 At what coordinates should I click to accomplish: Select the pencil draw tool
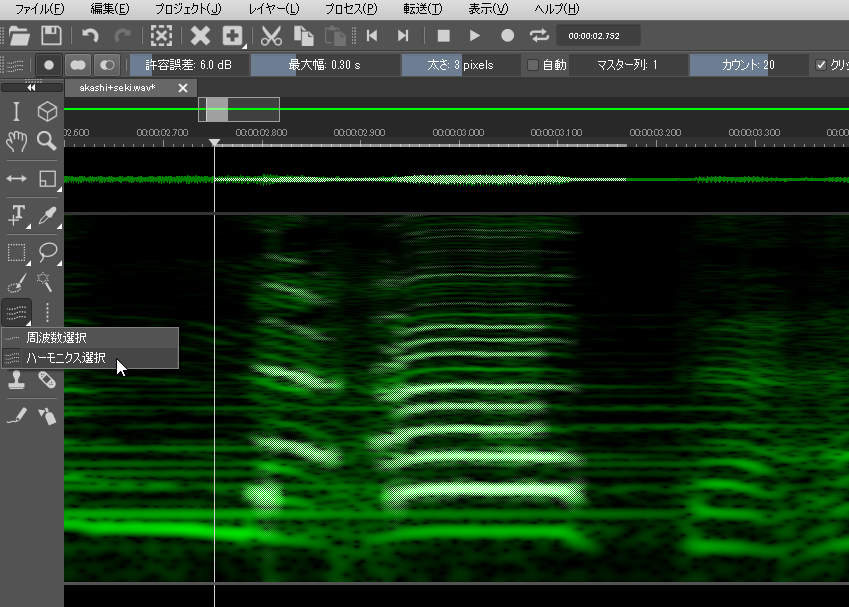pyautogui.click(x=16, y=416)
